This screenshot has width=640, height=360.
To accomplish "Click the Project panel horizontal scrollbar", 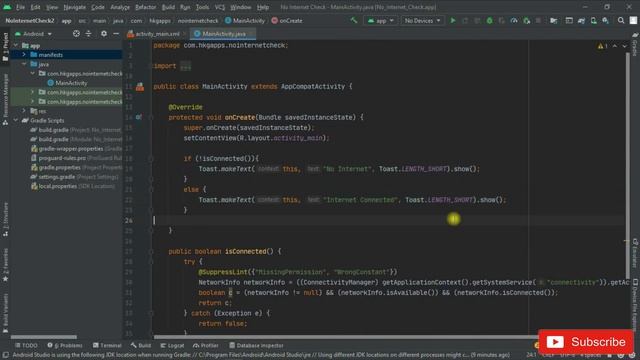I will [x=44, y=337].
